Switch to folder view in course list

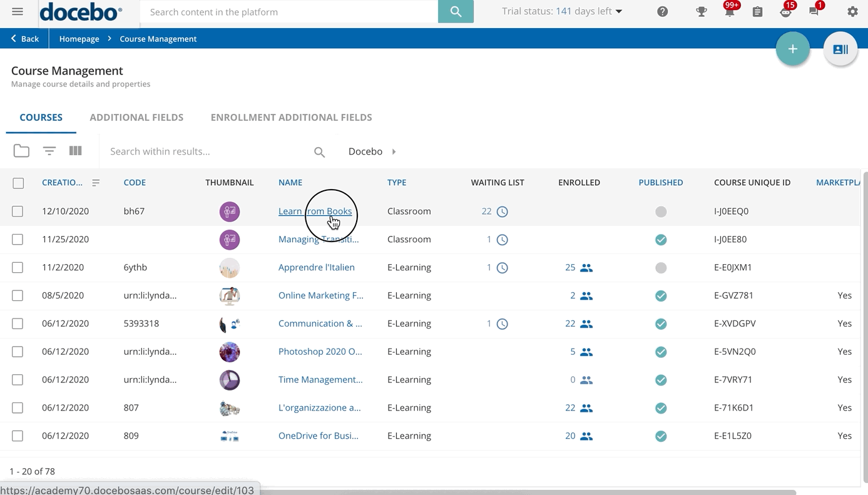pos(21,151)
